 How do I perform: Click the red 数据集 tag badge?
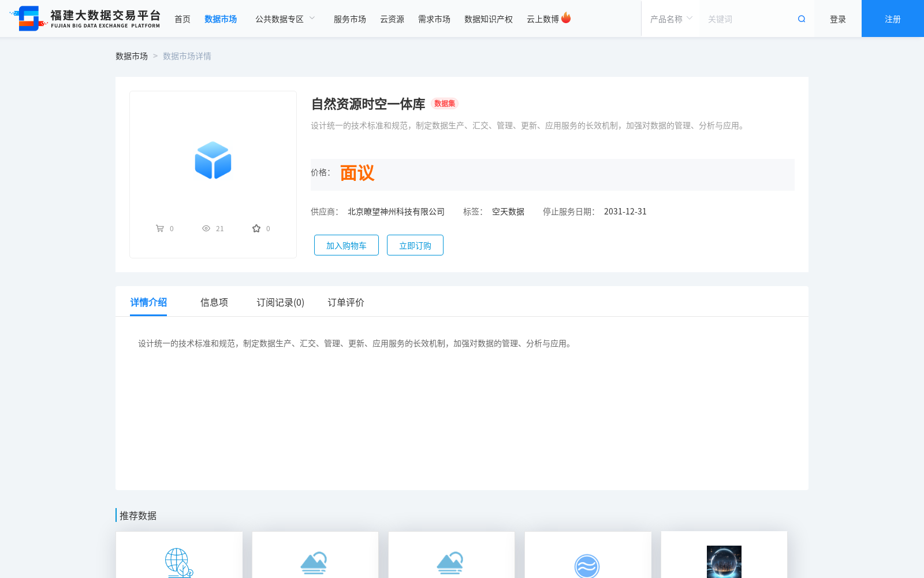[x=445, y=103]
